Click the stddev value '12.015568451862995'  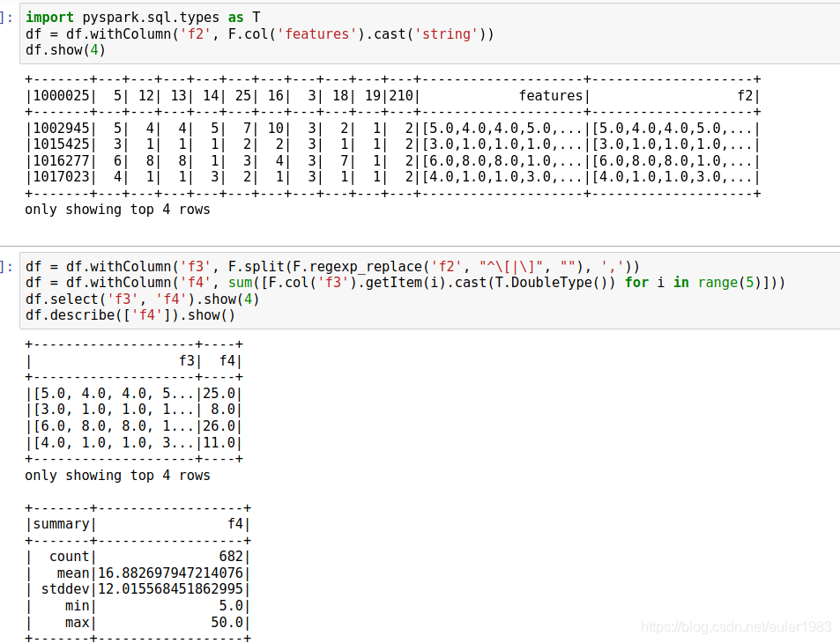coord(170,589)
